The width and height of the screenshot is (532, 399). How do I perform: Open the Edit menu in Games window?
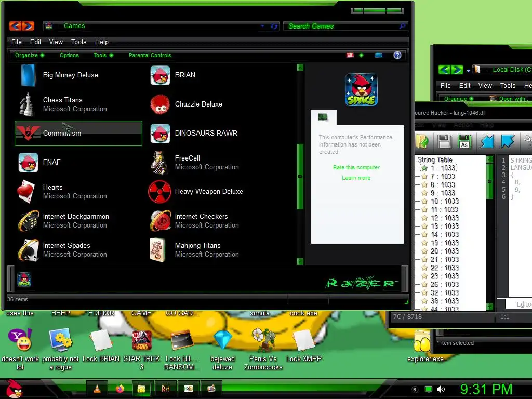35,42
